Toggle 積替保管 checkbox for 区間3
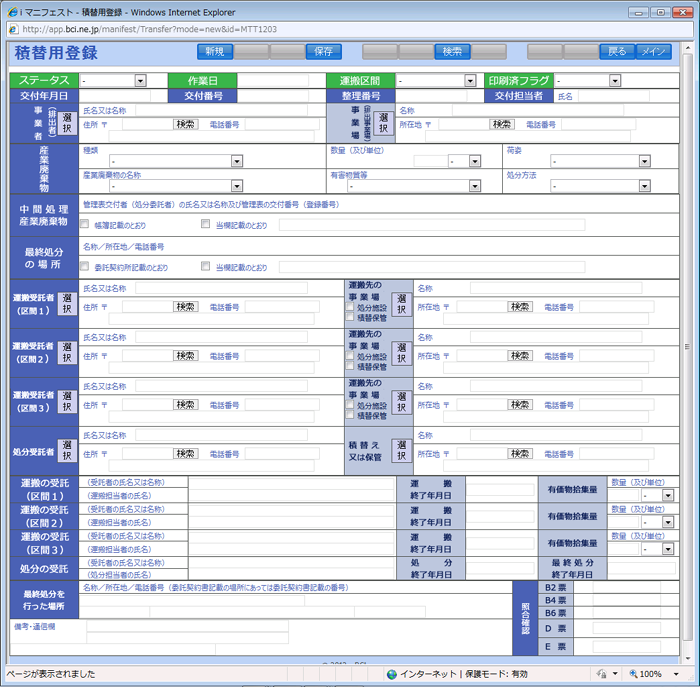Viewport: 700px width, 687px height. tap(350, 415)
